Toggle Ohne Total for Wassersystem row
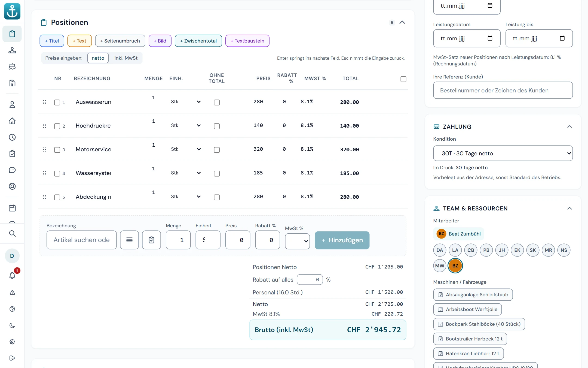Viewport: 588px width, 368px height. coord(217,174)
